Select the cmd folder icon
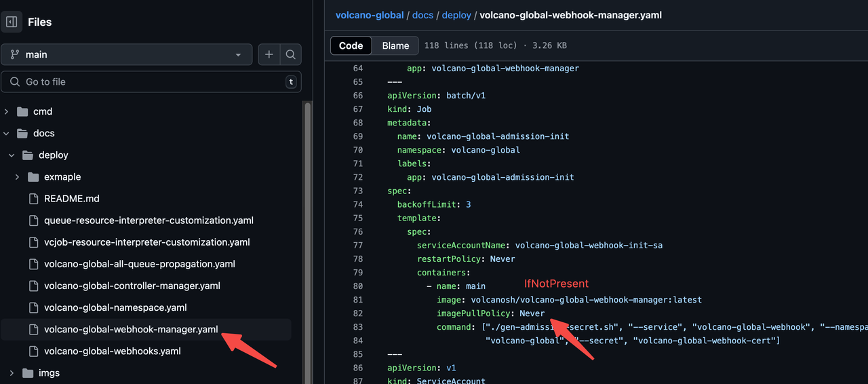 pyautogui.click(x=22, y=111)
